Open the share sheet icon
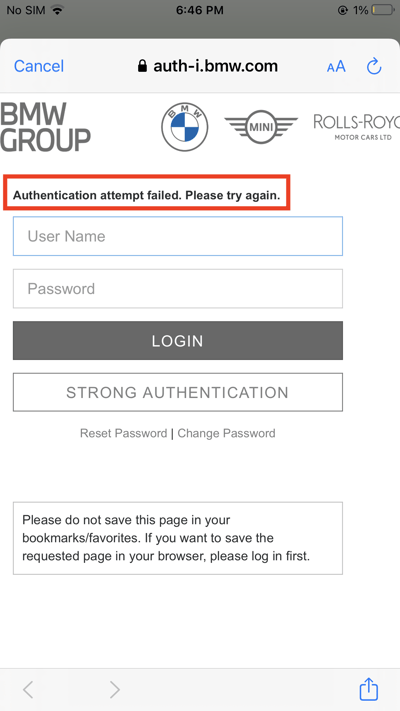The height and width of the screenshot is (711, 400). point(369,689)
